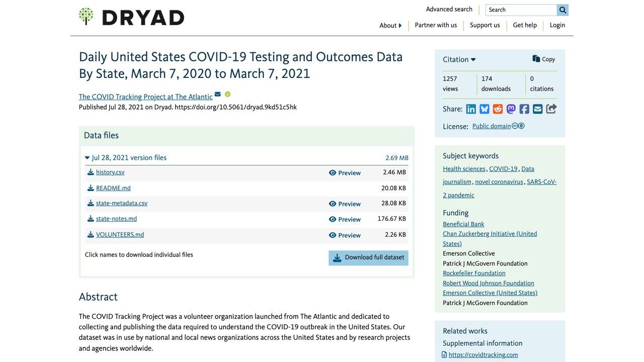Open Advanced search

pyautogui.click(x=449, y=9)
